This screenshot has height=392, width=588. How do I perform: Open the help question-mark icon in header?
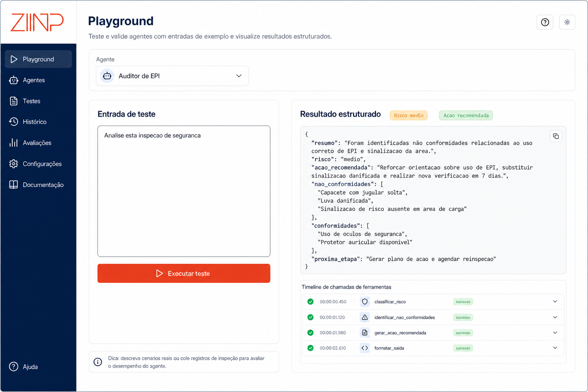point(545,22)
